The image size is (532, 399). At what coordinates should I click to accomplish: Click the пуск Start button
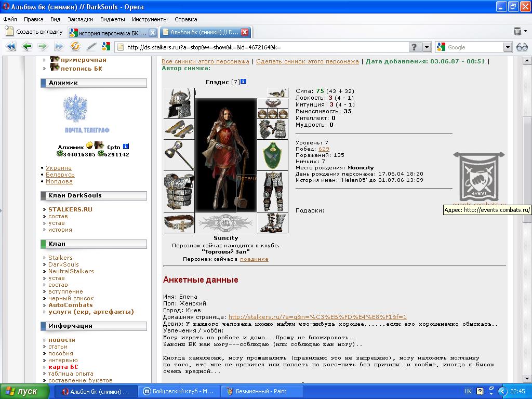tap(24, 391)
